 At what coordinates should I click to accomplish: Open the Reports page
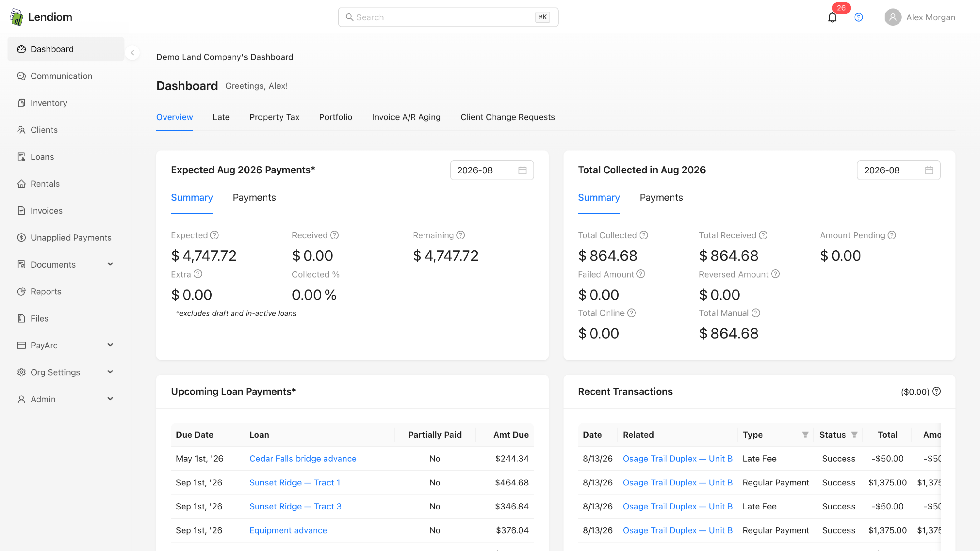coord(66,291)
